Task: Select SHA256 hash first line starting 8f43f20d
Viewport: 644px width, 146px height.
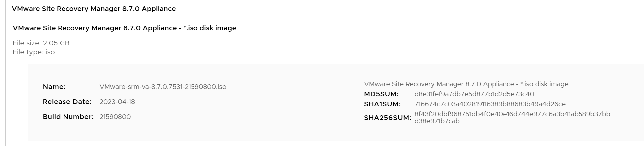Action: coord(512,114)
